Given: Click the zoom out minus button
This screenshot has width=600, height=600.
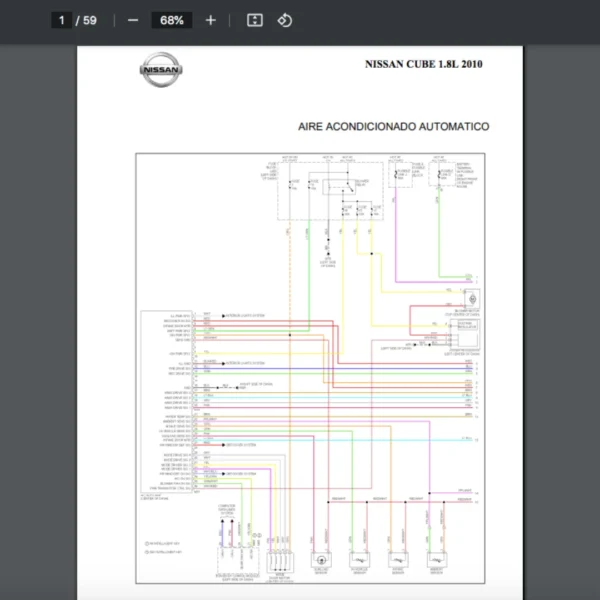Looking at the screenshot, I should [133, 20].
